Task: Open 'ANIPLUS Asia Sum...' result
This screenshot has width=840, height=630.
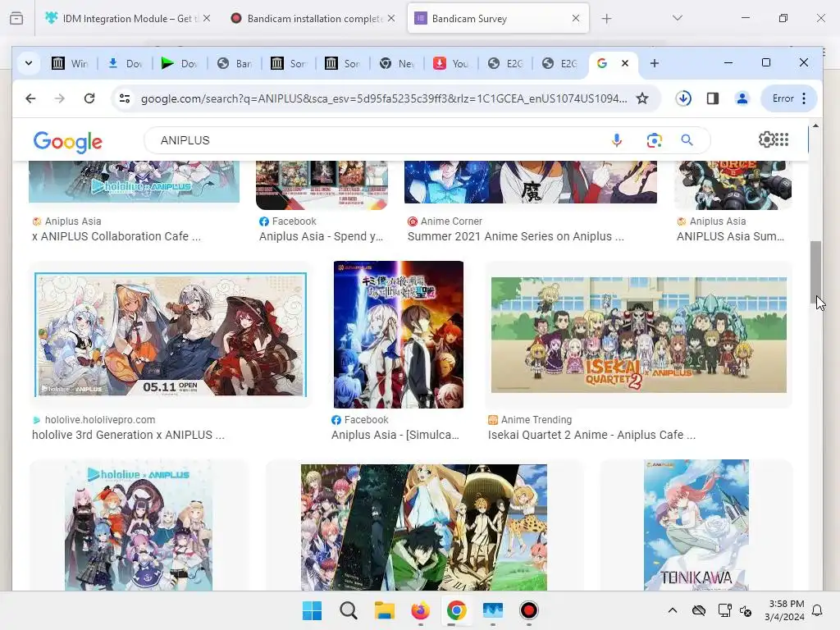Action: (730, 236)
